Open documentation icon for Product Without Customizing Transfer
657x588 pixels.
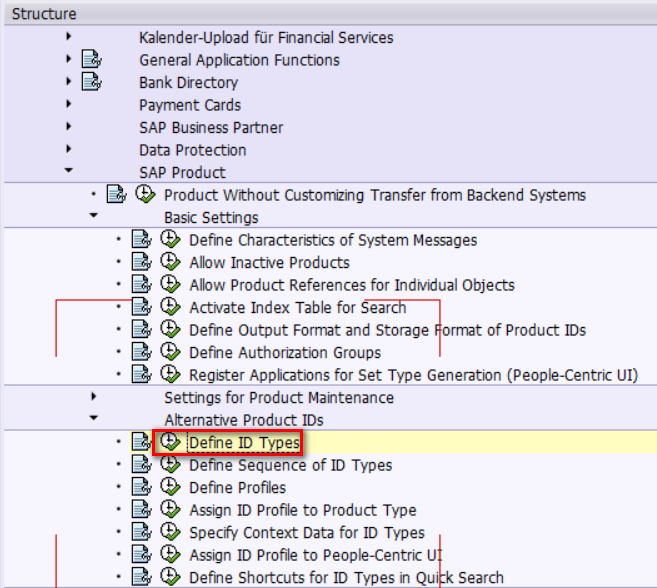[116, 194]
